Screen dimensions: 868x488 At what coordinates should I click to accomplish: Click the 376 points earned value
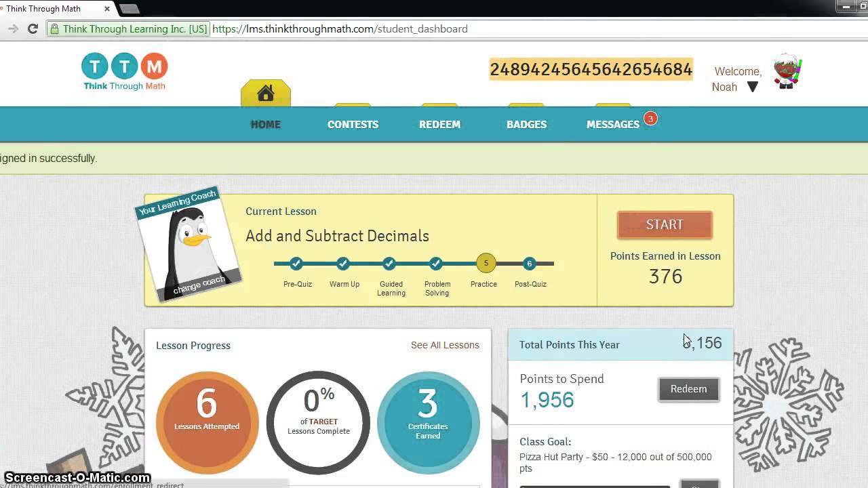coord(665,277)
